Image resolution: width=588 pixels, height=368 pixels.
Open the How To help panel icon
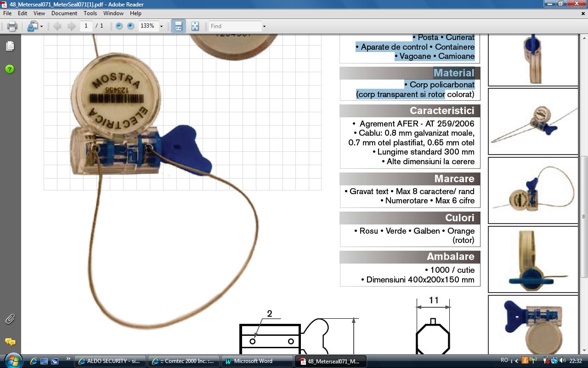click(10, 69)
